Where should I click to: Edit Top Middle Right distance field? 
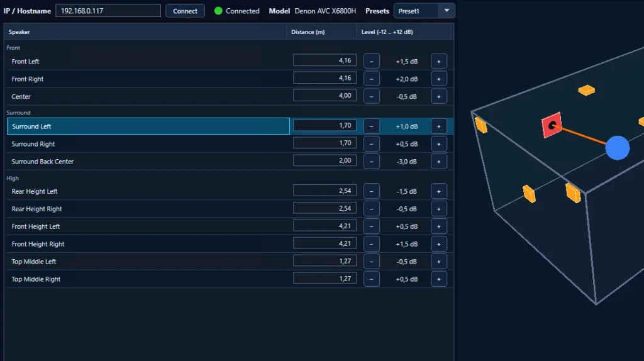325,279
